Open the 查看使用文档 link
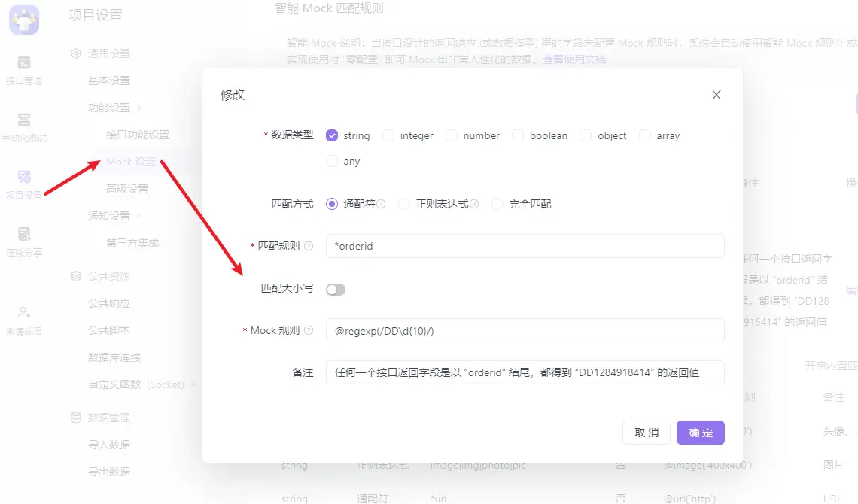 574,59
